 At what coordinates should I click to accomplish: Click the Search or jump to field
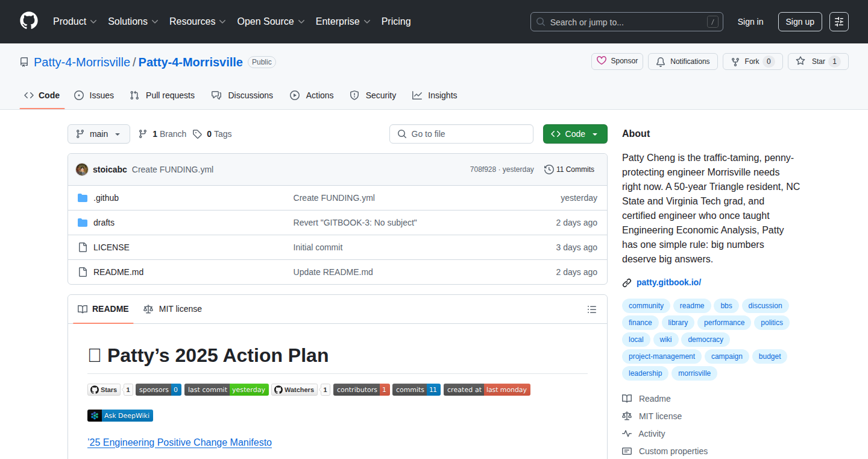click(627, 22)
